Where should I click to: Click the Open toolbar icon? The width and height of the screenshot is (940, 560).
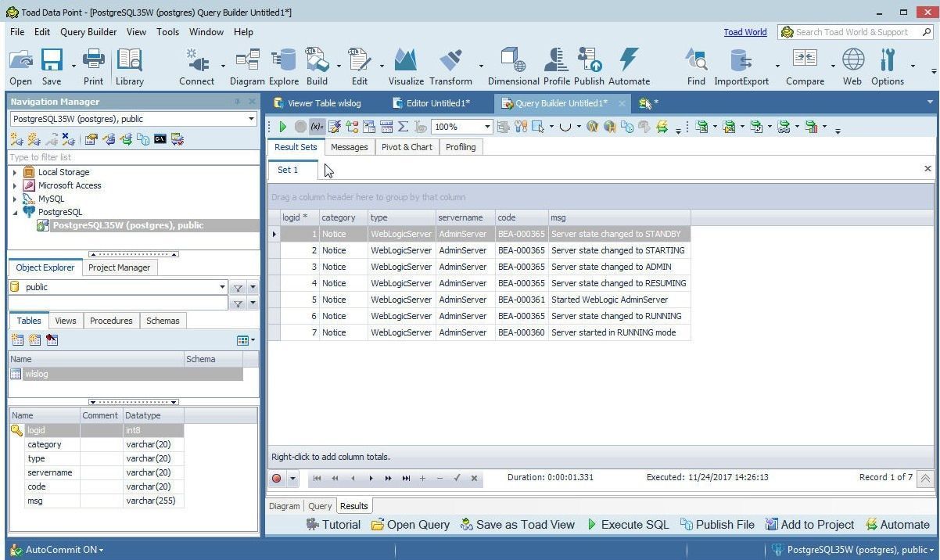(21, 66)
